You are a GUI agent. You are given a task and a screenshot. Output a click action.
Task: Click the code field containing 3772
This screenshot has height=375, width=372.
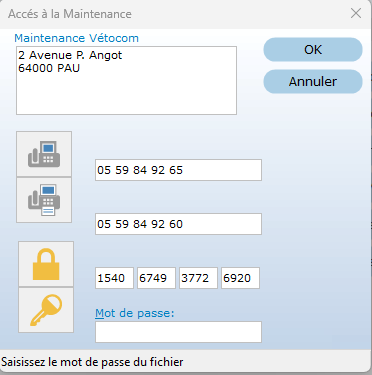pos(198,278)
